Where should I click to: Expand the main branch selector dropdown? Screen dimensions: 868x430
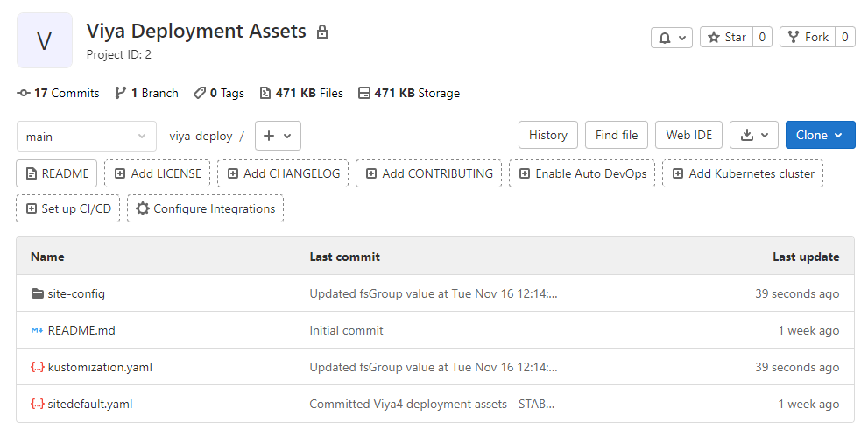(86, 137)
